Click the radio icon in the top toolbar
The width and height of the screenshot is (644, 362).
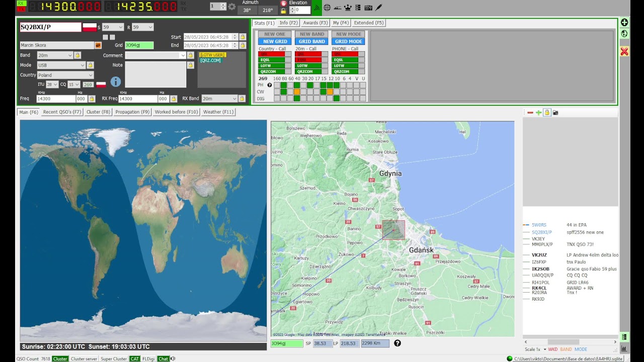click(x=368, y=8)
